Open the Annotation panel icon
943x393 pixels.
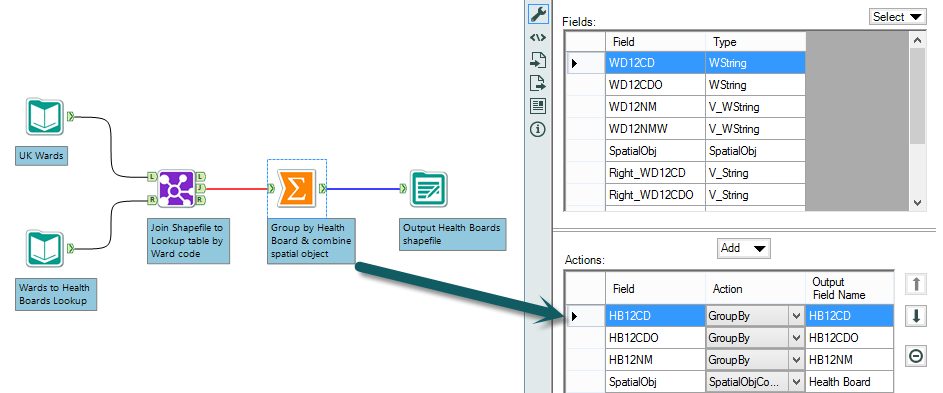tap(538, 106)
